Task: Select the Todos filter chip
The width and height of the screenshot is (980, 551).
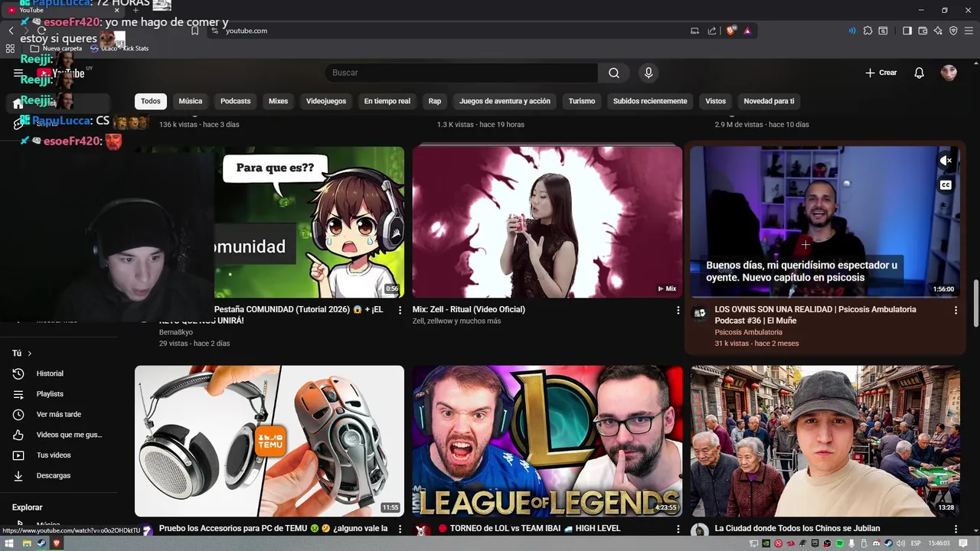Action: tap(151, 101)
